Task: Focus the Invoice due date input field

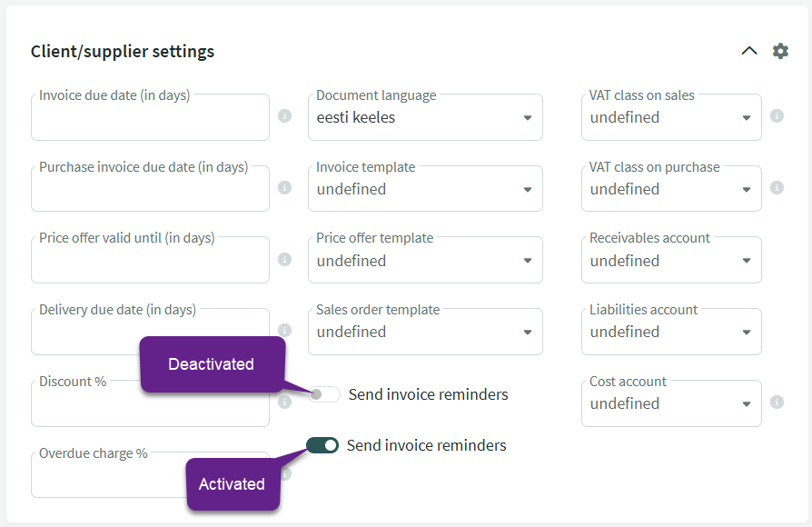Action: click(x=150, y=117)
